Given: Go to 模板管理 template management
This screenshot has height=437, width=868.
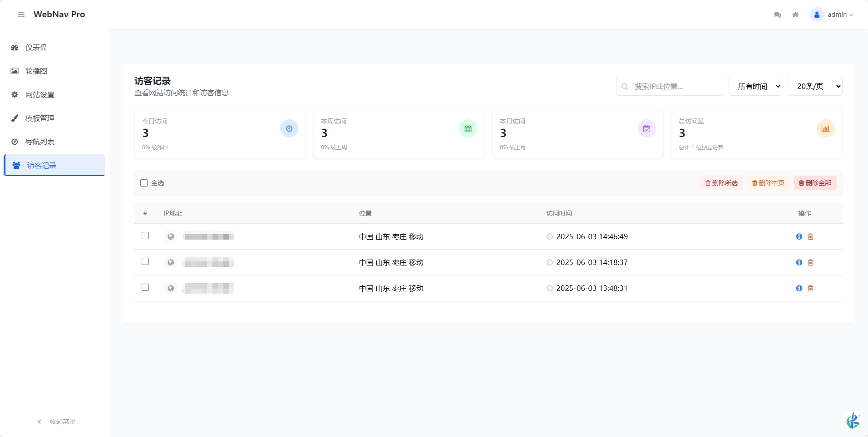Looking at the screenshot, I should tap(39, 118).
